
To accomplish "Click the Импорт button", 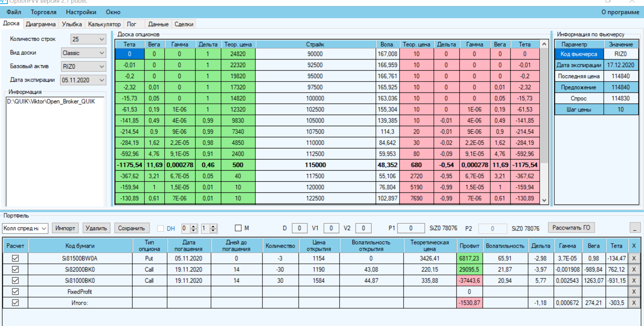I will 65,228.
